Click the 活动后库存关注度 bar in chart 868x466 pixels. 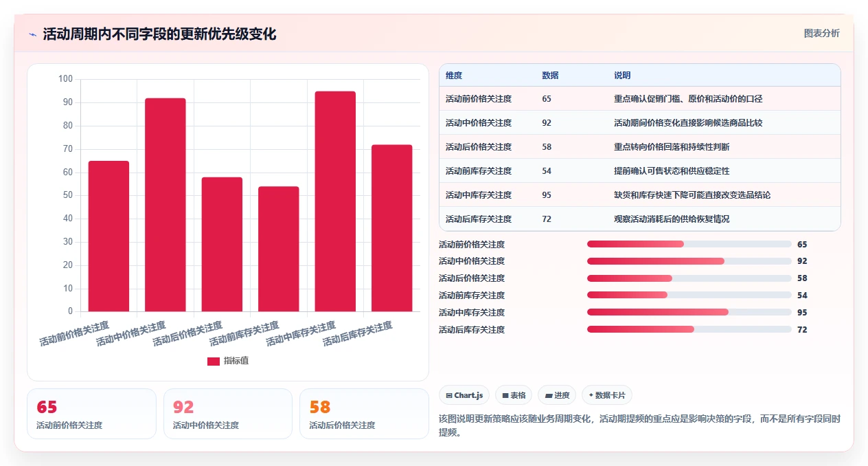point(392,228)
